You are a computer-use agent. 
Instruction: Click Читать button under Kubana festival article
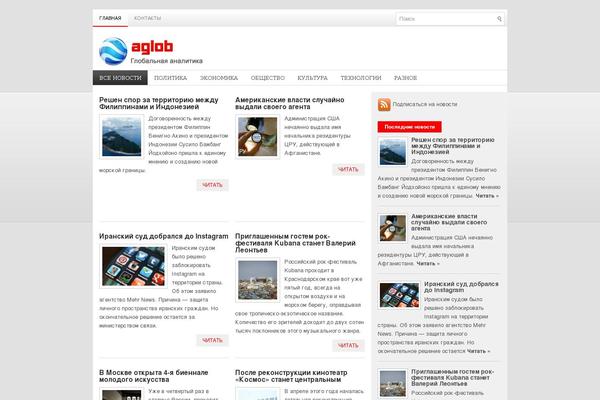348,345
